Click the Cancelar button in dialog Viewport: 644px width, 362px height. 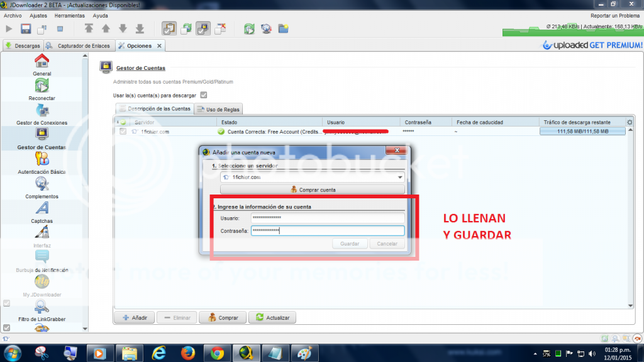pyautogui.click(x=387, y=244)
